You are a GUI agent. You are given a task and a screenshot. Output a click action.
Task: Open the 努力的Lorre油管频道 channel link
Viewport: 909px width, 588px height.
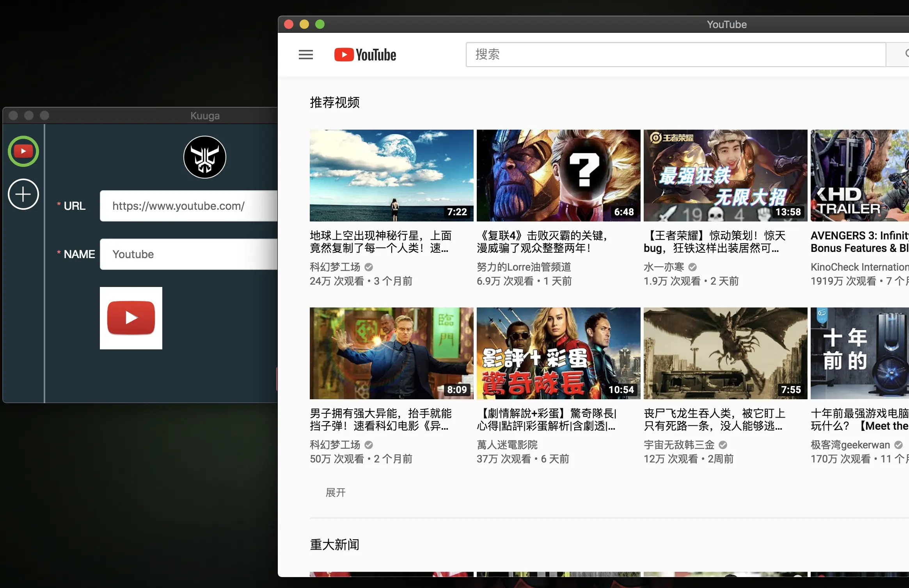524,267
